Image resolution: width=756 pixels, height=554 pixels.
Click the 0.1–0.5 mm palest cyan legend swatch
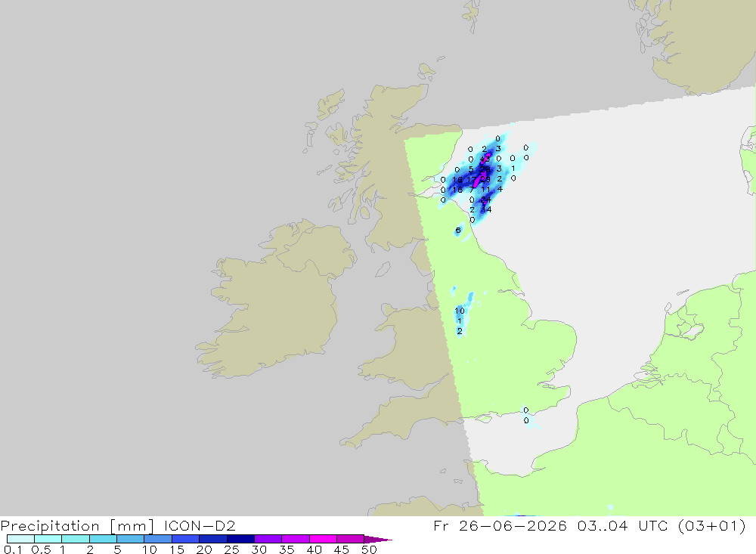(x=20, y=539)
